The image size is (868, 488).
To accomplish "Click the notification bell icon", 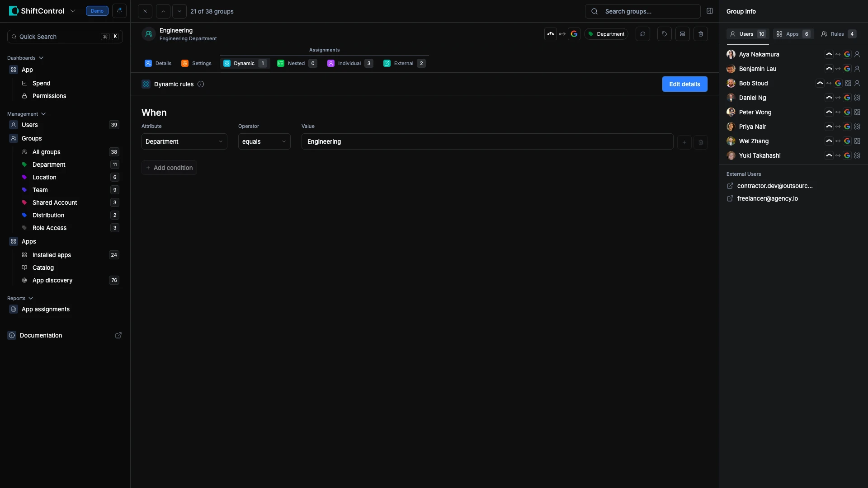I will [119, 11].
